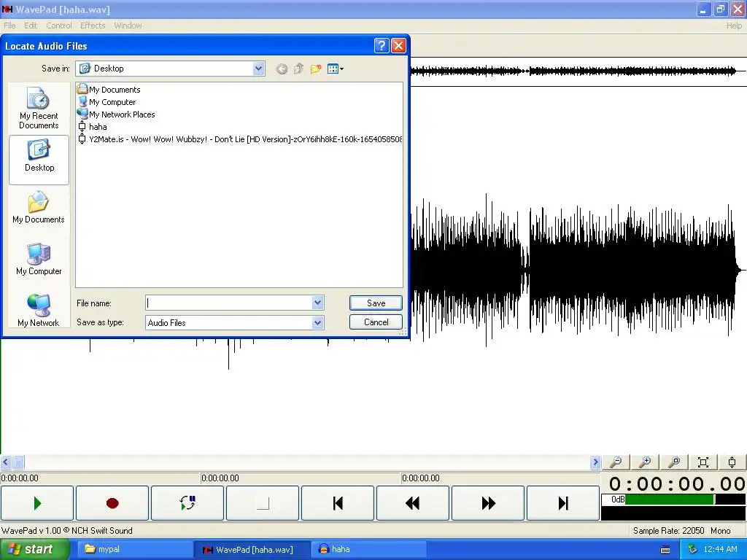Open My Computer in the places bar
The width and height of the screenshot is (747, 560).
tap(39, 259)
